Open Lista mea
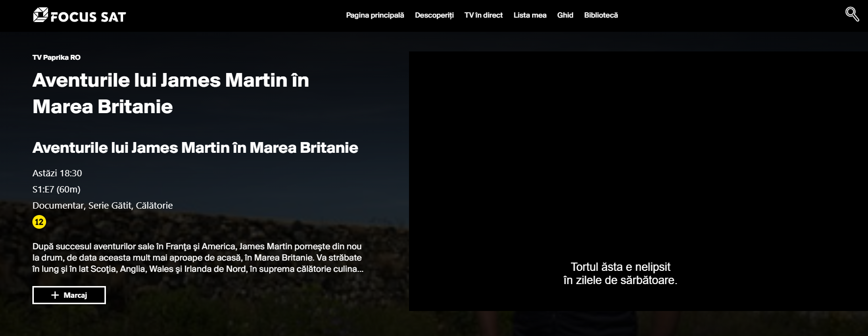 click(530, 15)
